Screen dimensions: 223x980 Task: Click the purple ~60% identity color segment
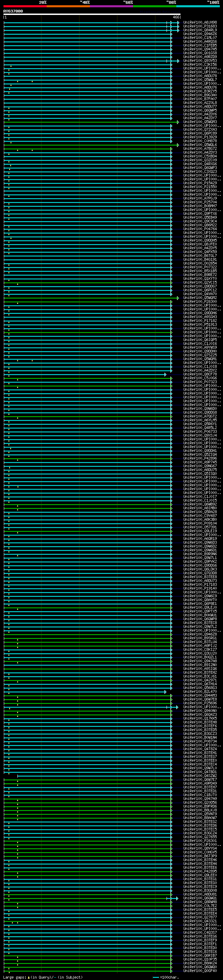pyautogui.click(x=111, y=6)
